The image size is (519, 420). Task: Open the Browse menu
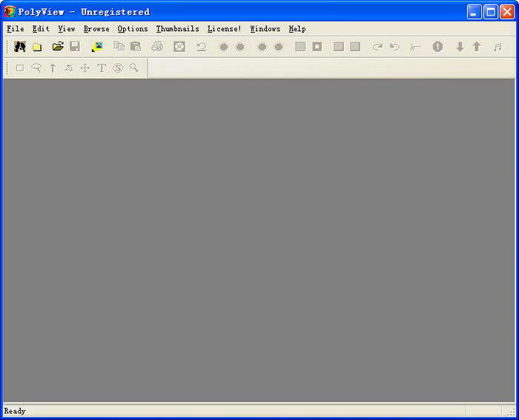(x=96, y=29)
